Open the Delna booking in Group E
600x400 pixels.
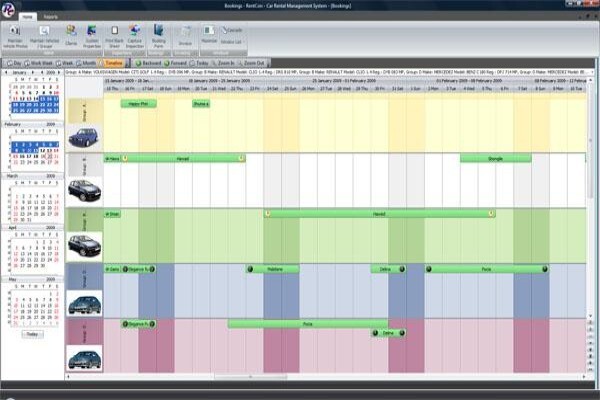388,333
